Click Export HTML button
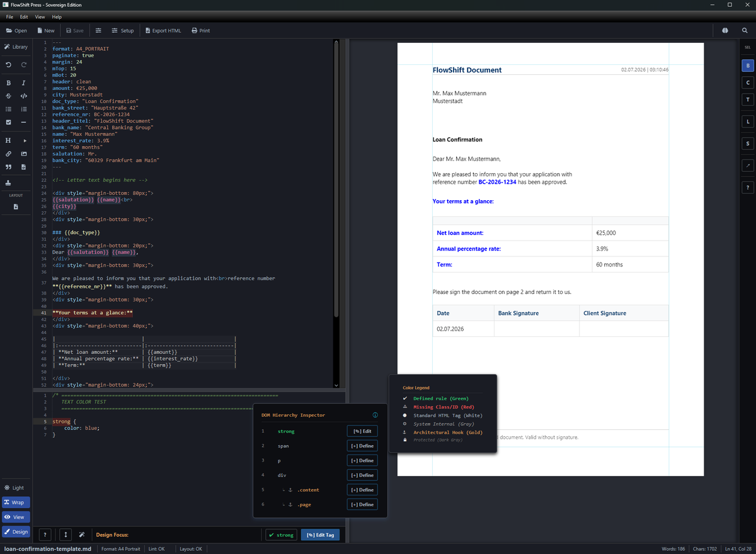Image resolution: width=756 pixels, height=554 pixels. coord(163,30)
